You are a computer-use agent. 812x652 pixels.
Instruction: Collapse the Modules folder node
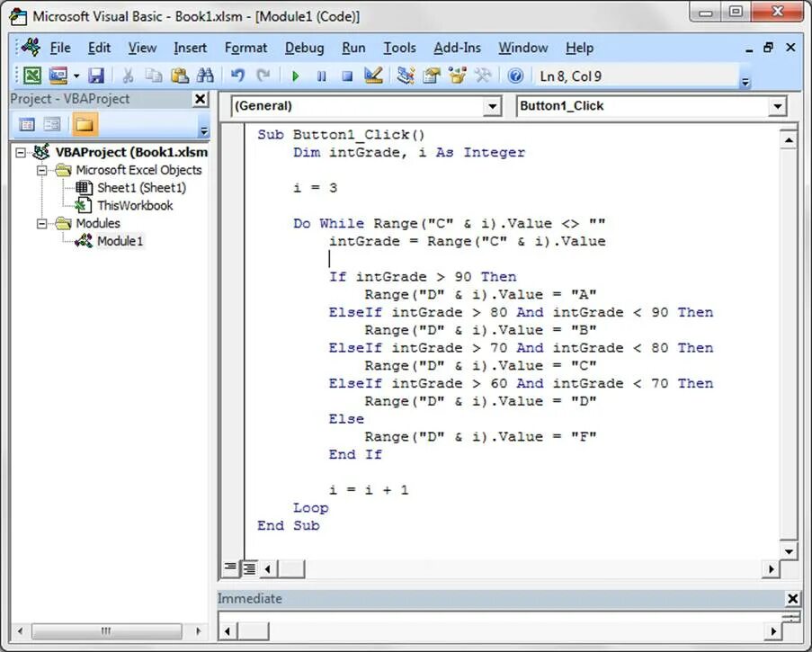[42, 223]
